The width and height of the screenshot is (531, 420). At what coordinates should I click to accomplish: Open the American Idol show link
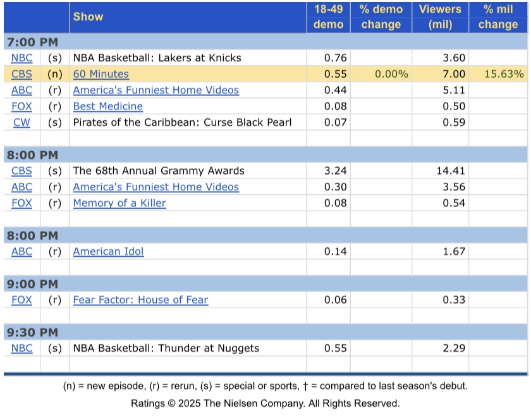(108, 252)
